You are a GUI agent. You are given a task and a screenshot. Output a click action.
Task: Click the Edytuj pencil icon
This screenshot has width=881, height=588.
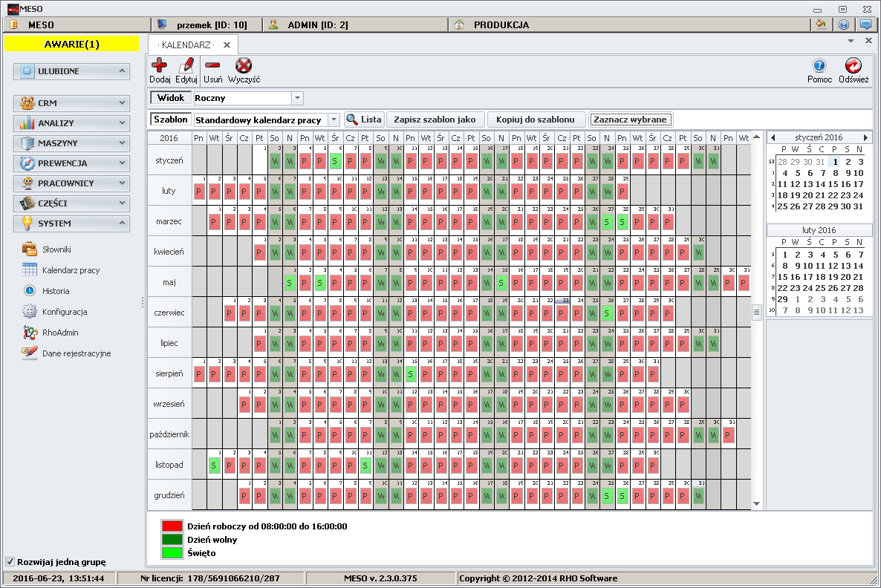(x=186, y=66)
